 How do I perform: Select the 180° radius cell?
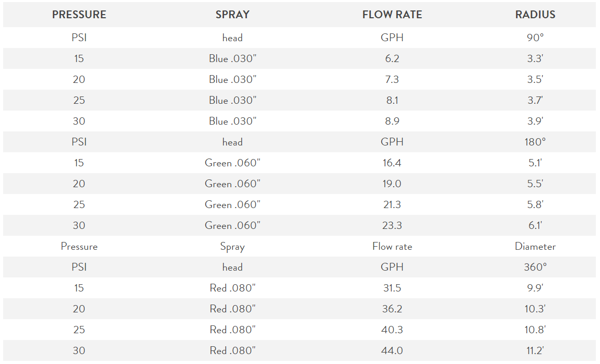pos(535,142)
